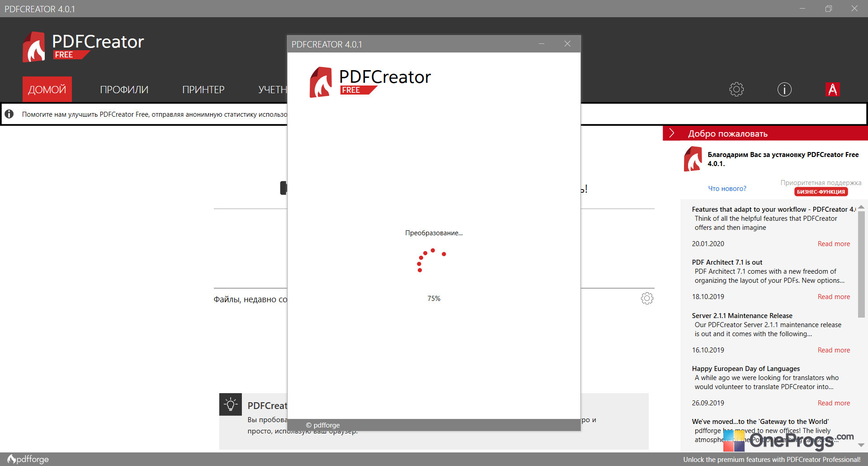The width and height of the screenshot is (868, 466).
Task: Click the 'We've moved...to the Gateway' headline
Action: (760, 422)
